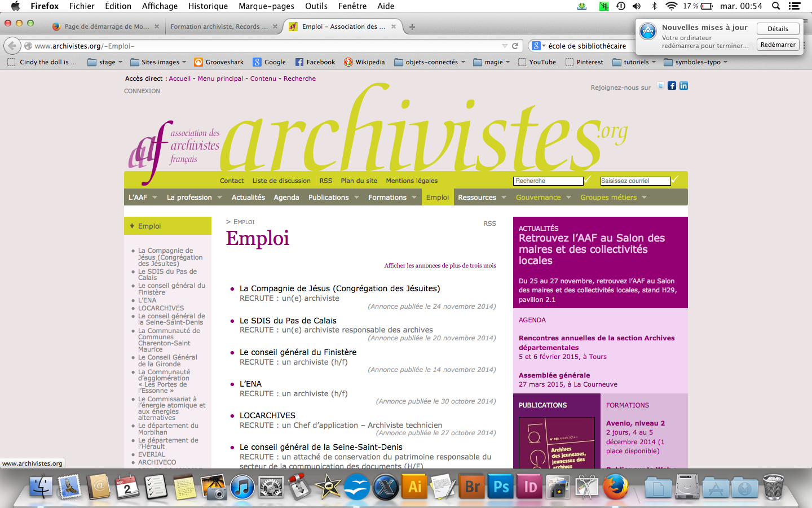Submit search with checkmark beside Recherche field
The width and height of the screenshot is (812, 508).
pos(588,179)
